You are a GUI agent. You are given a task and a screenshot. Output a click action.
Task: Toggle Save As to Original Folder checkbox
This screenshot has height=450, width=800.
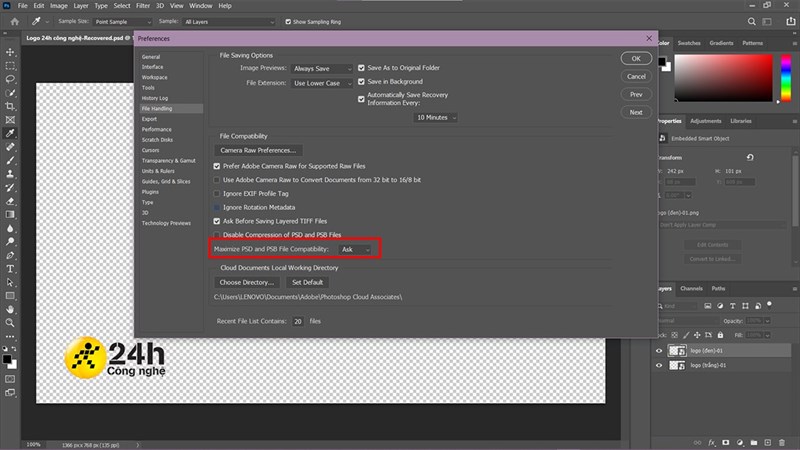tap(361, 68)
